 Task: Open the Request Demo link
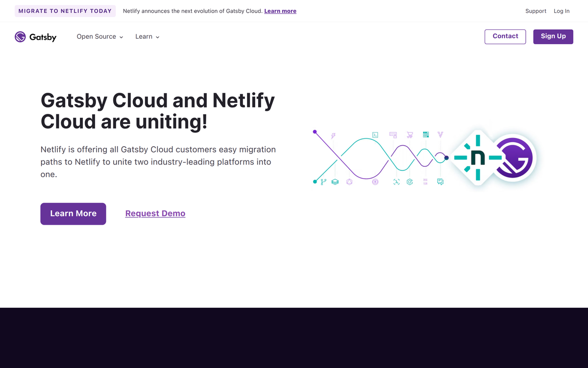click(155, 213)
